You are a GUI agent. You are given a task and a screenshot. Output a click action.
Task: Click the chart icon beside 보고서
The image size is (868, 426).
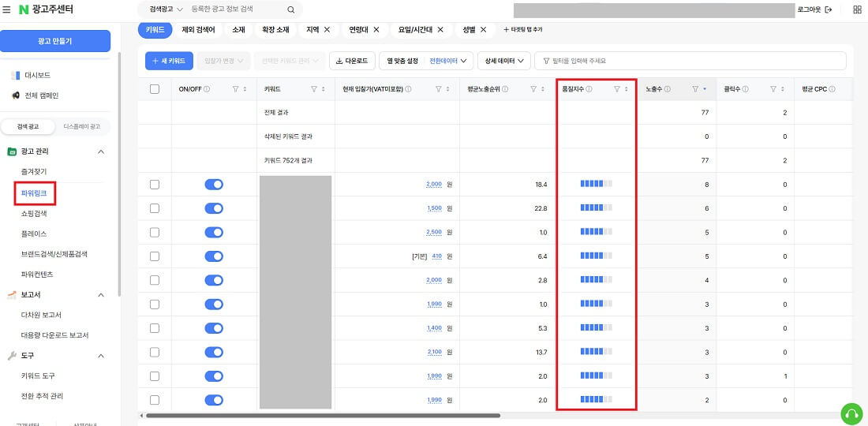12,295
